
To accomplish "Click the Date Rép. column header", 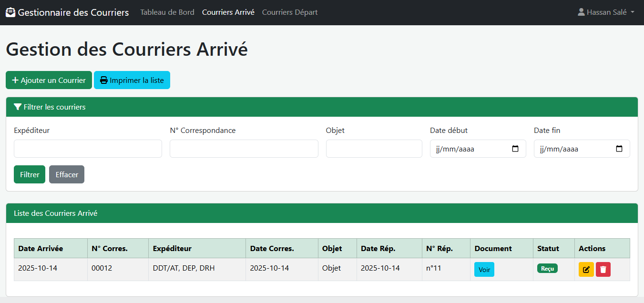I will tap(389, 248).
